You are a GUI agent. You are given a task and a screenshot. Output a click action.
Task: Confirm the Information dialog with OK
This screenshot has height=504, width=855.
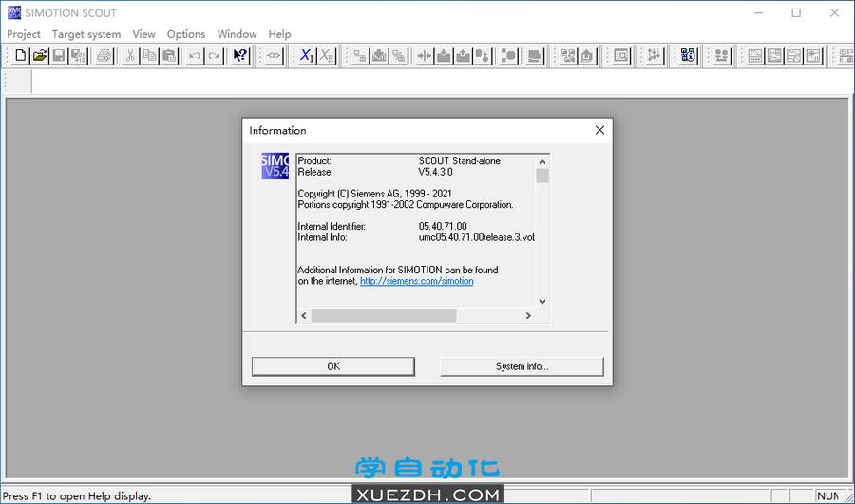point(333,366)
